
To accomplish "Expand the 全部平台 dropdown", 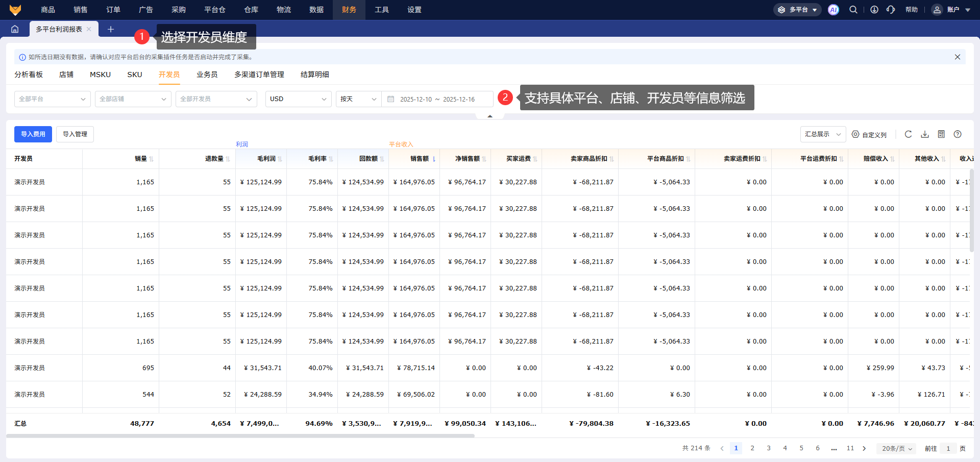I will [x=52, y=99].
